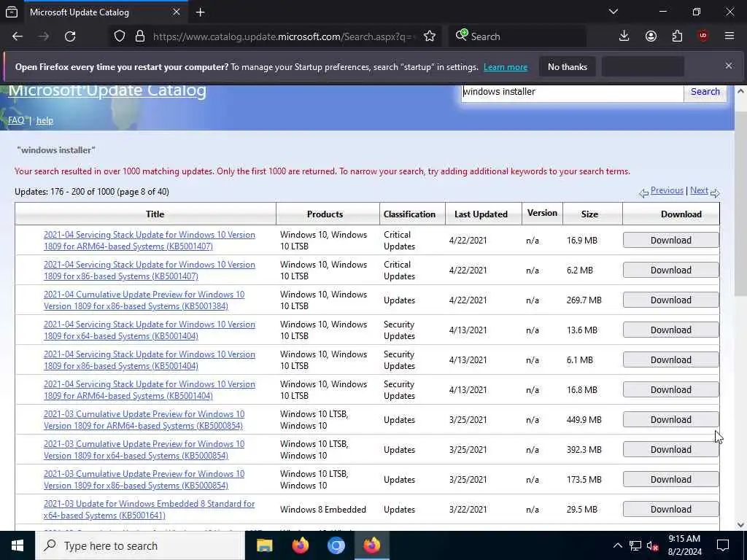Download the 13.6 MB update

pos(671,330)
